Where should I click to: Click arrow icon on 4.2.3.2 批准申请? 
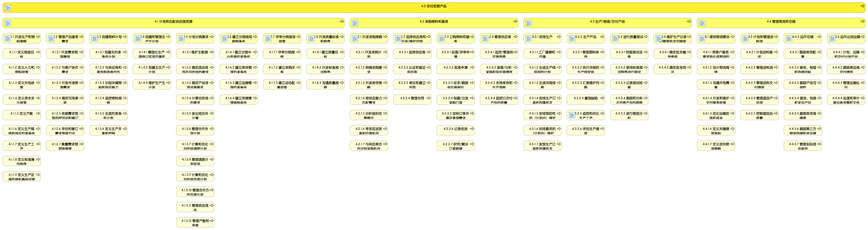pos(472,67)
